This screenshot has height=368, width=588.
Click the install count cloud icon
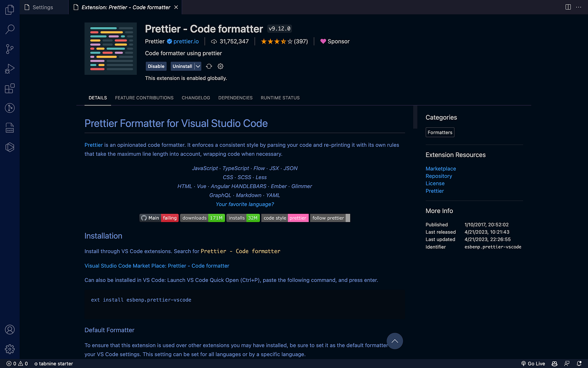(214, 42)
